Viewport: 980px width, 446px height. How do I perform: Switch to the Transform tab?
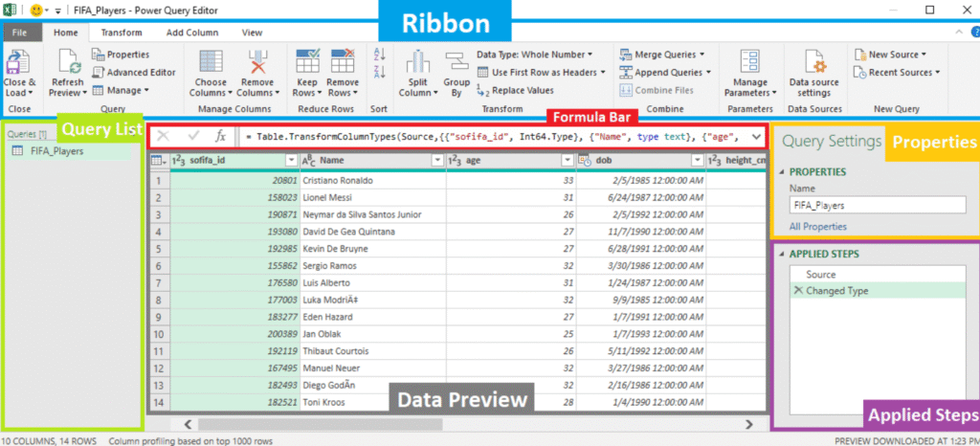[122, 33]
